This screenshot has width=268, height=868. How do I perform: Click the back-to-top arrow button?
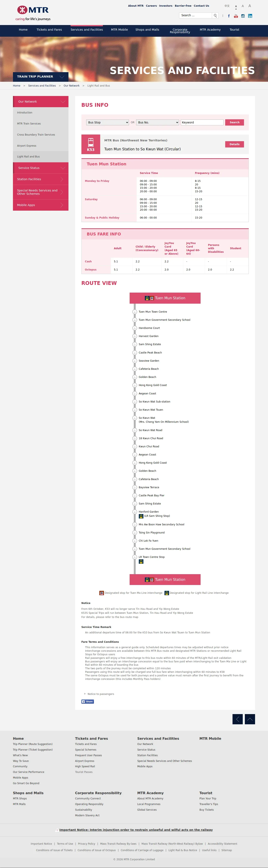(x=250, y=719)
